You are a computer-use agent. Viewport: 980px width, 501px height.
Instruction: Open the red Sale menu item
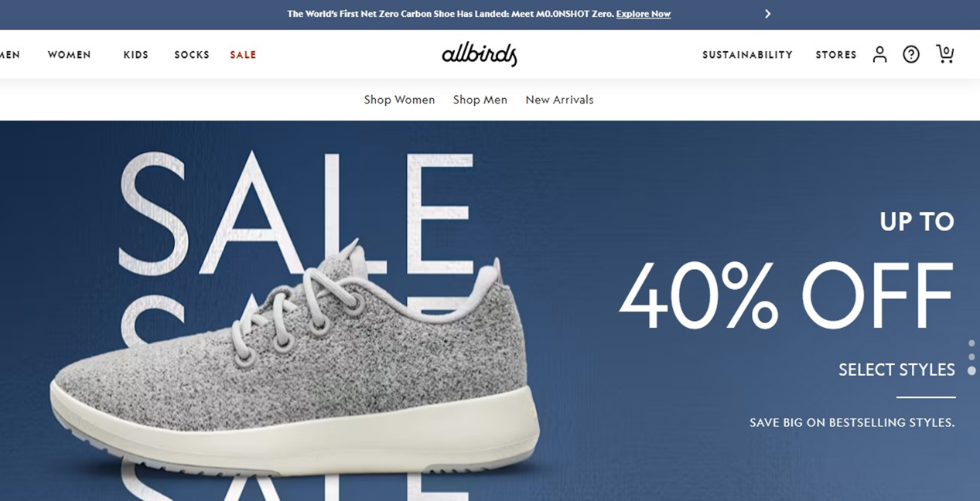pyautogui.click(x=243, y=55)
